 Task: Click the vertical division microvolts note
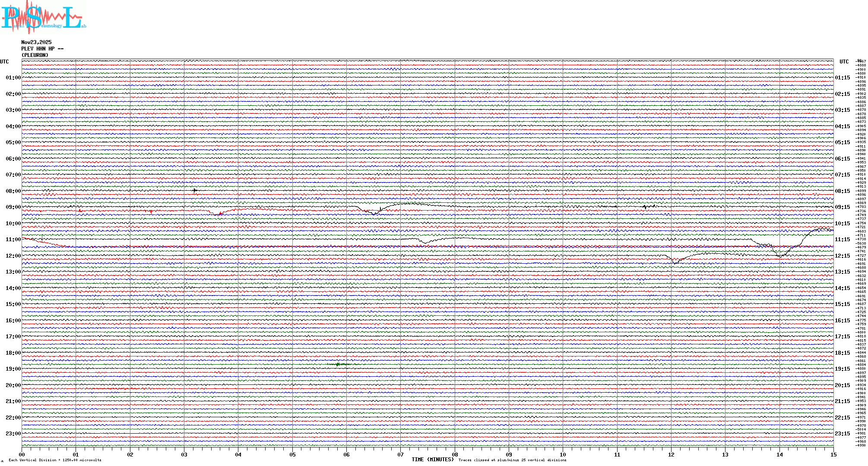click(55, 460)
